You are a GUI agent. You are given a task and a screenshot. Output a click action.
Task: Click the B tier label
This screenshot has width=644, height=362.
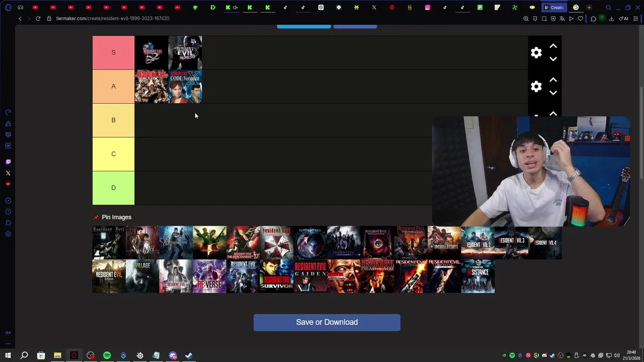click(x=113, y=120)
